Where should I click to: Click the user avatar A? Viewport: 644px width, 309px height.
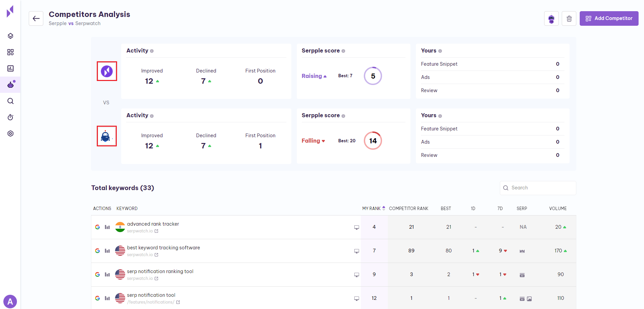[10, 302]
